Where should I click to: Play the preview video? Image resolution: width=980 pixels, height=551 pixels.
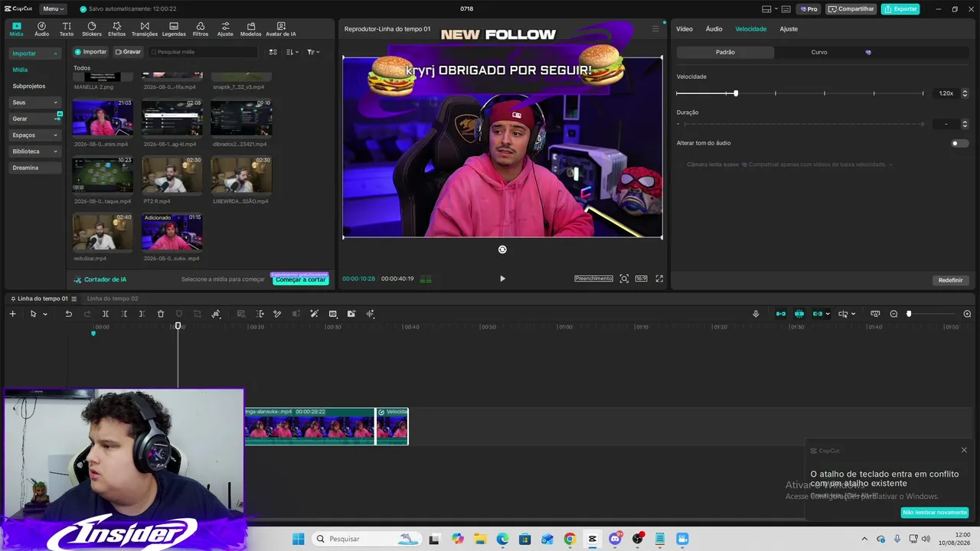pyautogui.click(x=502, y=279)
